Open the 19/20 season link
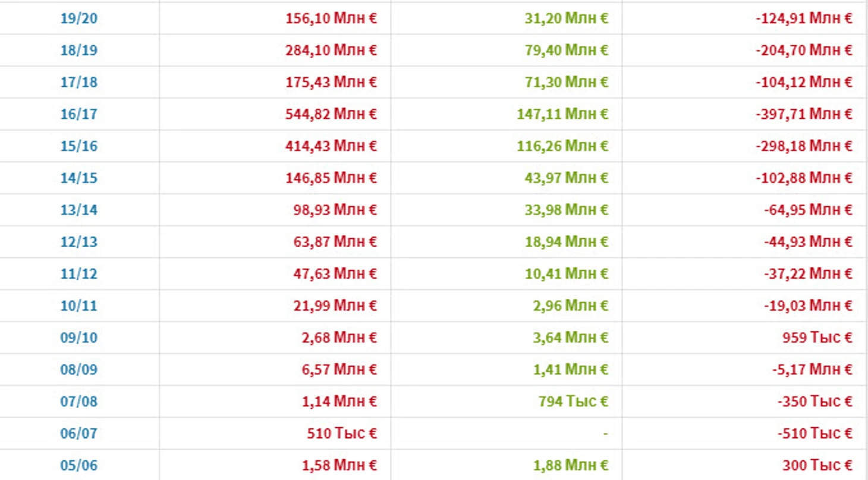 coord(78,18)
